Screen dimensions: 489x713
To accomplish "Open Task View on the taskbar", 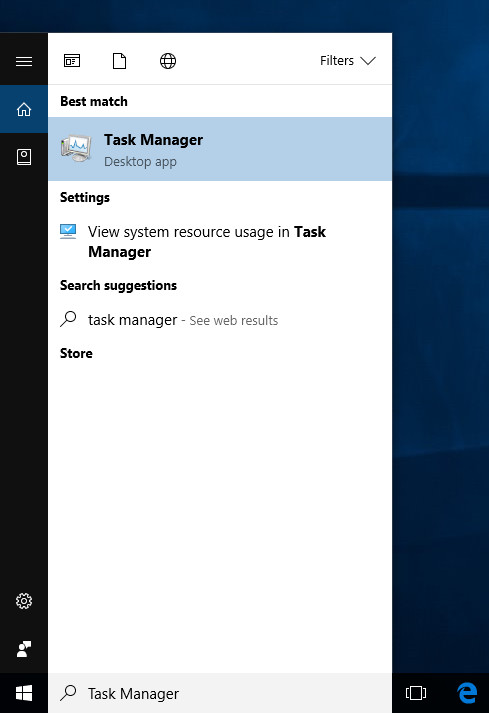I will point(416,693).
